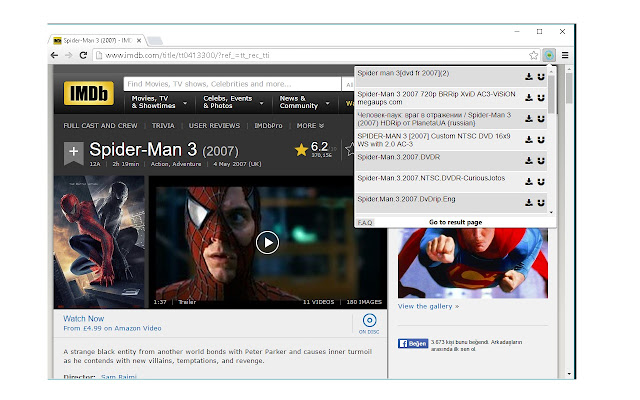The image size is (640, 400).
Task: Click the extension icon in Chrome toolbar
Action: click(x=549, y=55)
